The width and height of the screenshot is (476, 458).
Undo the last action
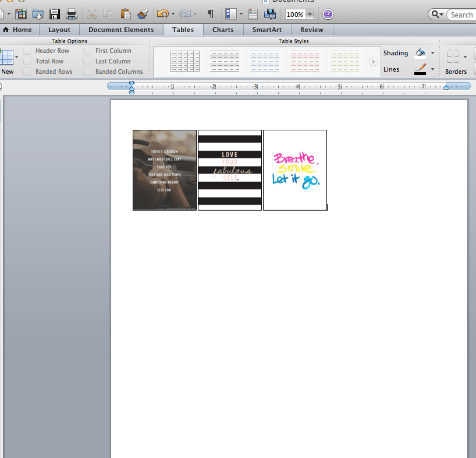(x=163, y=14)
